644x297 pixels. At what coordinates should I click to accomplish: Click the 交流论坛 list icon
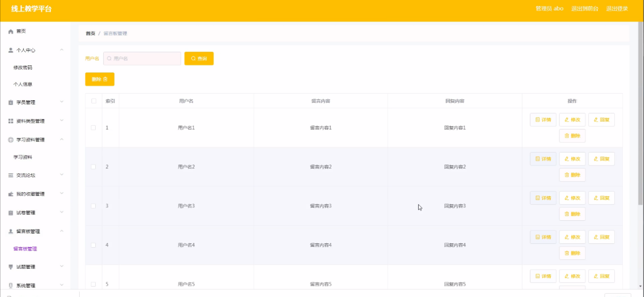pyautogui.click(x=11, y=176)
